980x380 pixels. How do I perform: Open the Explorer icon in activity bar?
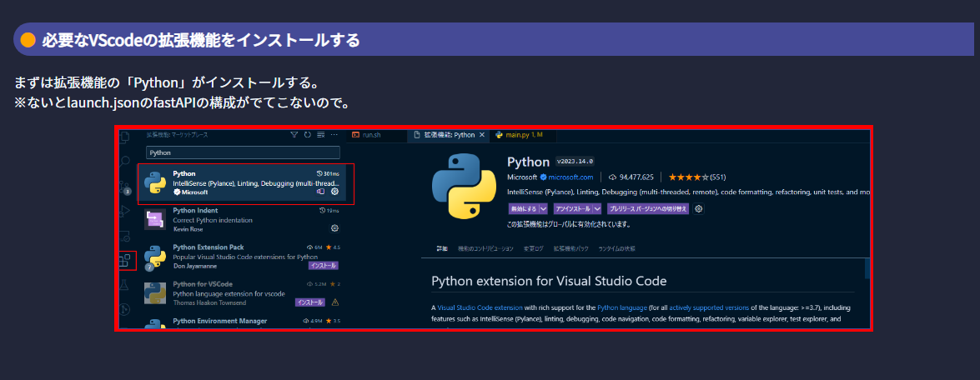click(x=124, y=137)
